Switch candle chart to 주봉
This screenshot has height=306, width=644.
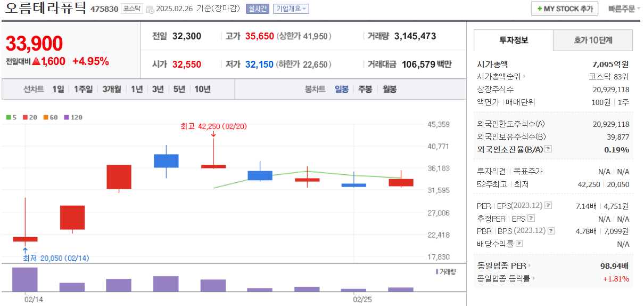pyautogui.click(x=365, y=89)
